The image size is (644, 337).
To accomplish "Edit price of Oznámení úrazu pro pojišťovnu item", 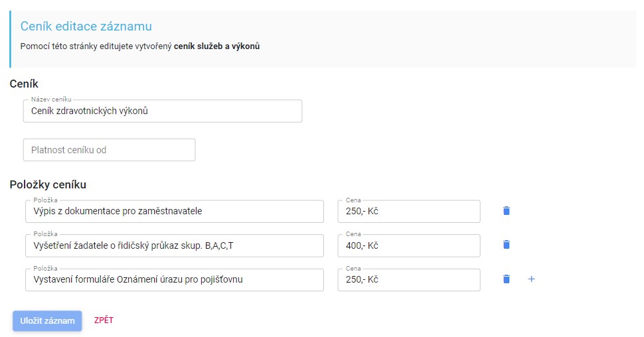I will (409, 279).
